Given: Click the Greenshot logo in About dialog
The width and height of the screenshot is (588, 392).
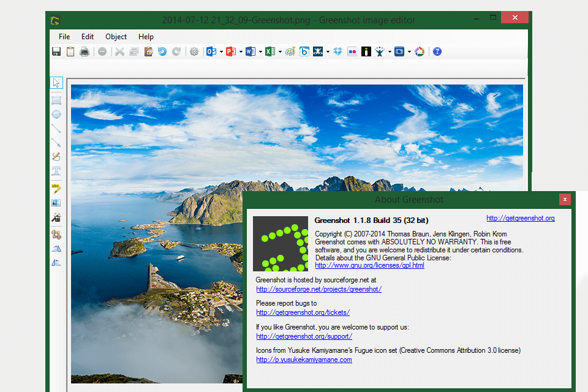Looking at the screenshot, I should click(280, 243).
